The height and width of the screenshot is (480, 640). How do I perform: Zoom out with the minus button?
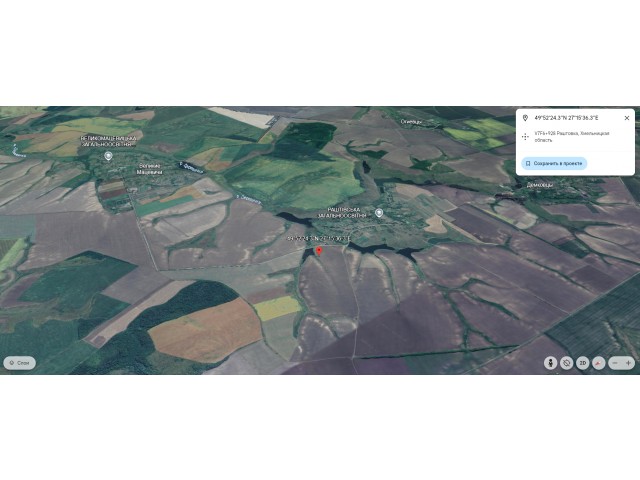[615, 363]
